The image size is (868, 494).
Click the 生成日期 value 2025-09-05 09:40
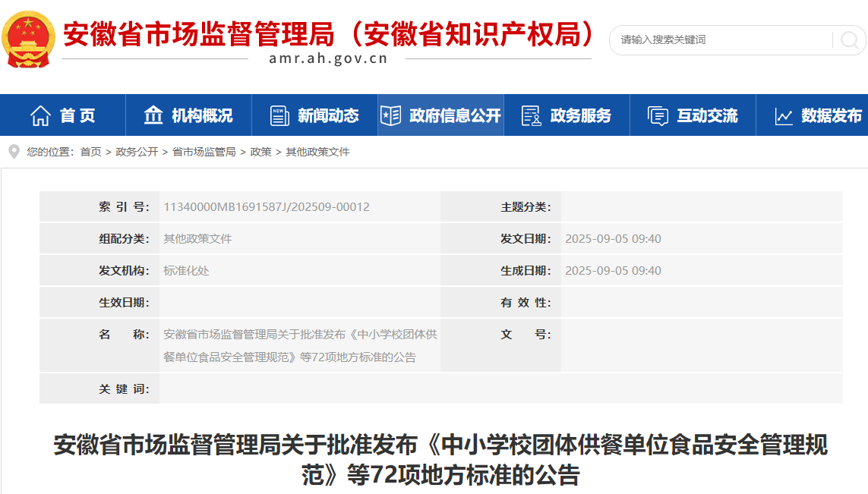[x=613, y=270]
